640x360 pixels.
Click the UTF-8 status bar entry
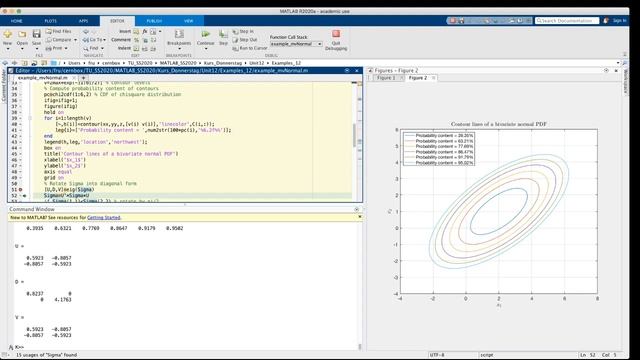[x=437, y=355]
